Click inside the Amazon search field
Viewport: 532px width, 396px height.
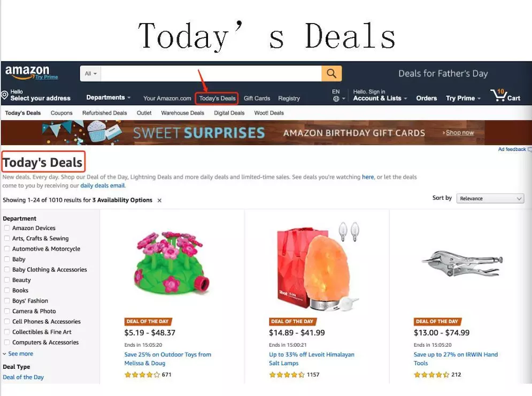point(211,74)
